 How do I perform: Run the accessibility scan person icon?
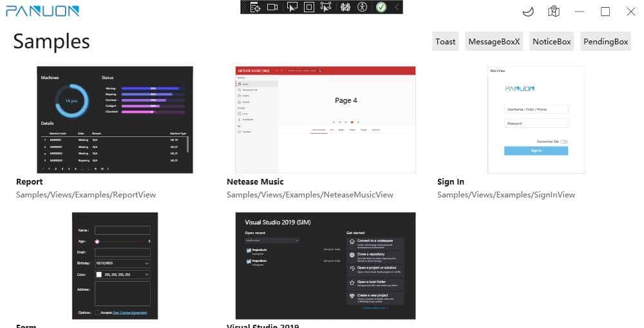tap(362, 7)
